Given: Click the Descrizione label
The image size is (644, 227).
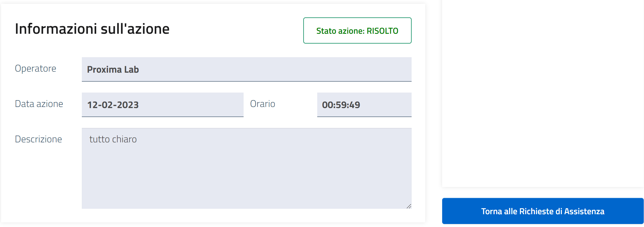Looking at the screenshot, I should click(38, 139).
